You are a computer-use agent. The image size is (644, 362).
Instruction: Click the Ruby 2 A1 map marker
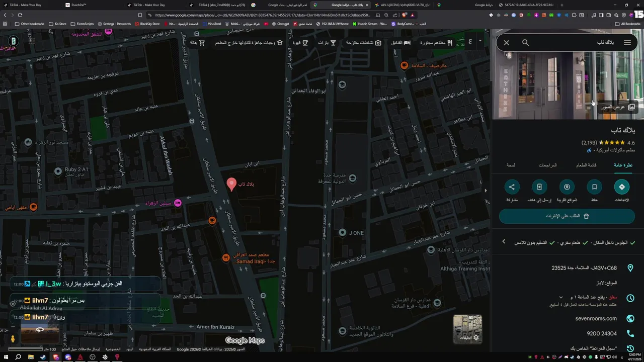tap(58, 171)
